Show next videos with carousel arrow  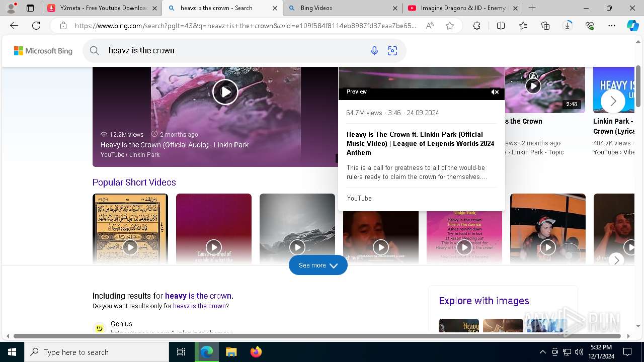click(x=613, y=102)
